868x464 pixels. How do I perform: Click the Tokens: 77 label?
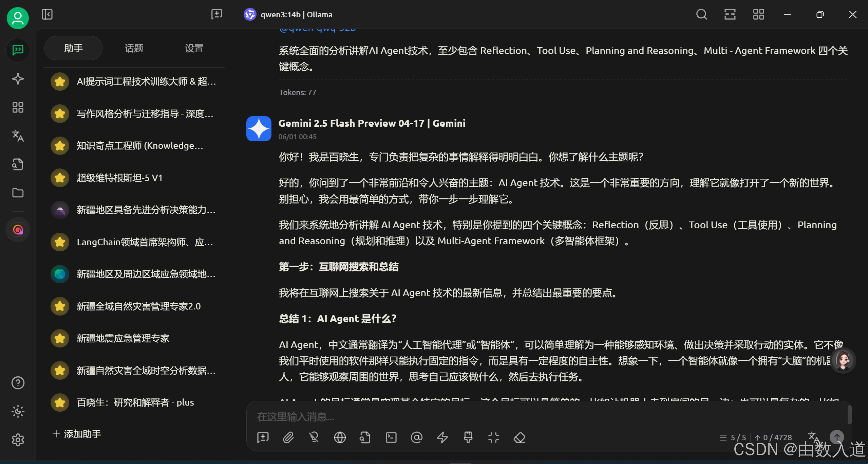click(x=298, y=92)
